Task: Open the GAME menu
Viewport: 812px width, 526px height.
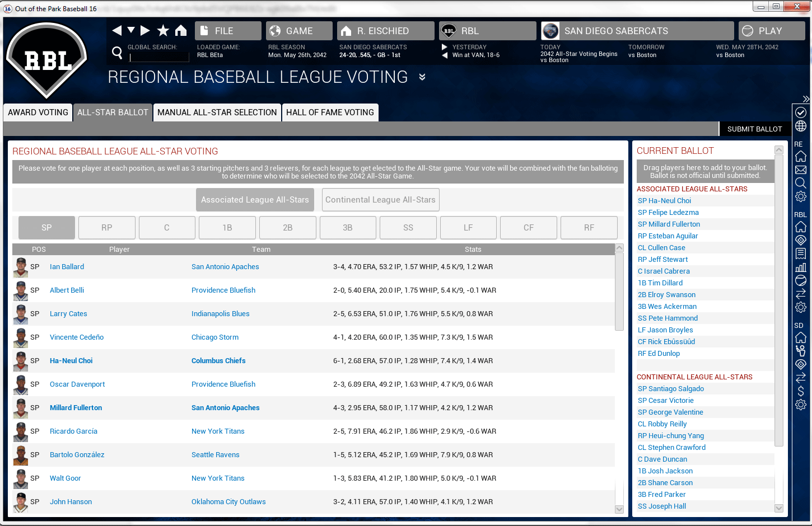Action: 299,31
